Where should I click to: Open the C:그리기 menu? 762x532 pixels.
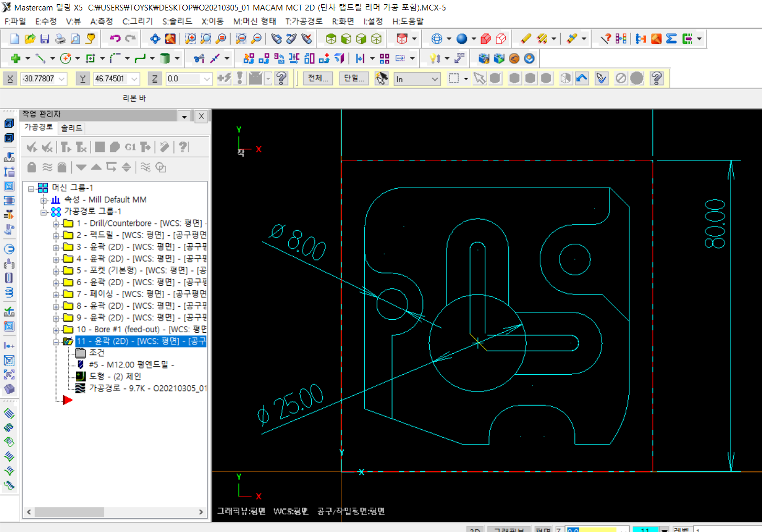(x=137, y=21)
